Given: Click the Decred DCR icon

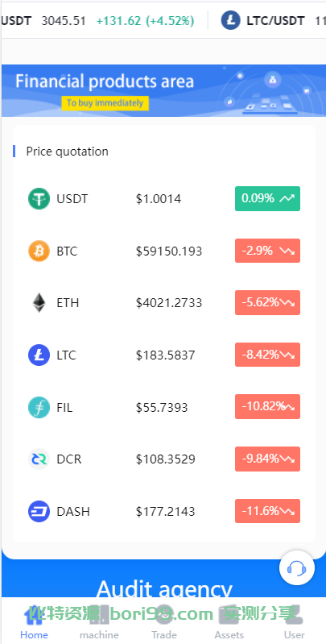Looking at the screenshot, I should (x=39, y=459).
